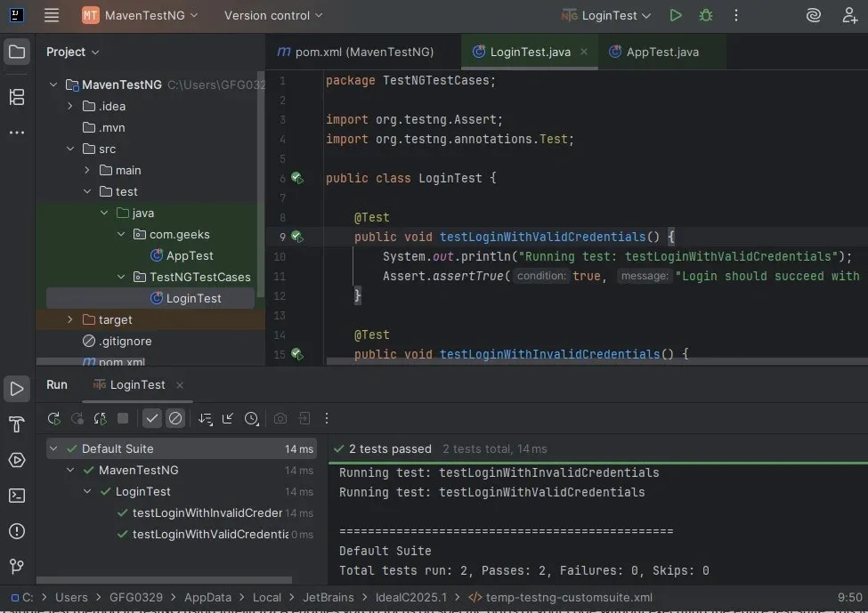Open the Terminal tool window

16,496
